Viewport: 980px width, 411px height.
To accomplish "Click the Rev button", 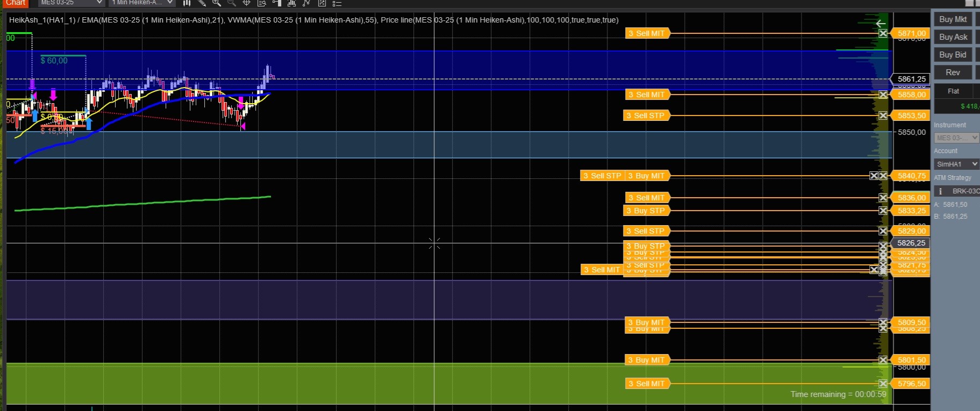I will [953, 73].
